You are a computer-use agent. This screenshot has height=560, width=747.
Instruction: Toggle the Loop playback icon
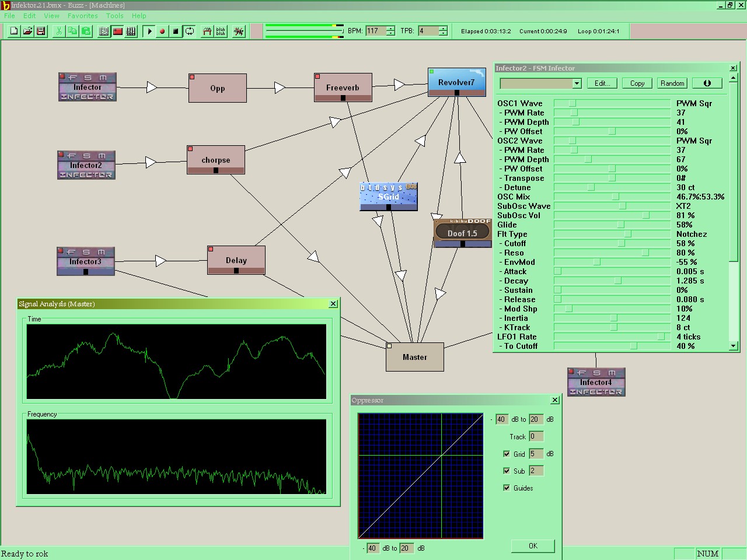coord(190,31)
